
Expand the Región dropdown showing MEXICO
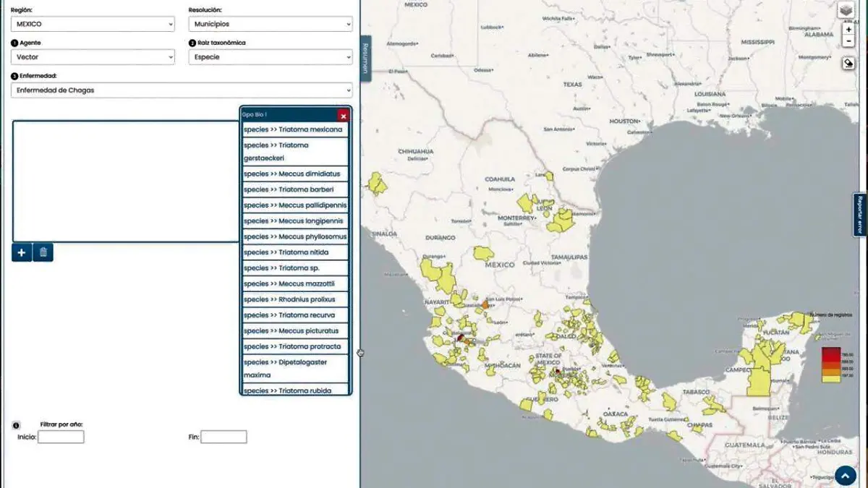click(x=93, y=24)
